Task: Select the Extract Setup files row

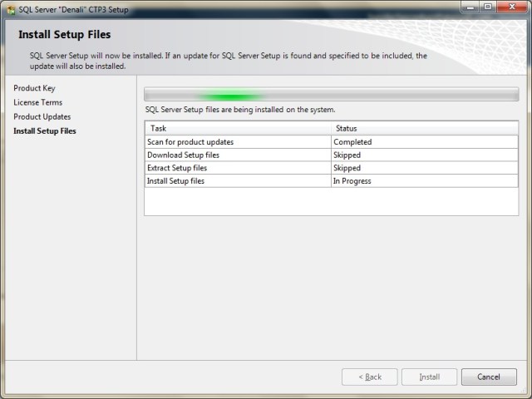Action: (177, 168)
